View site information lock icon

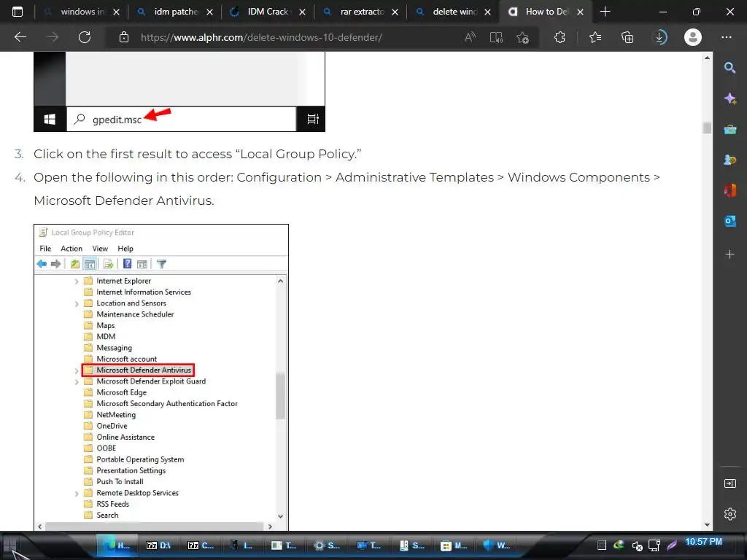coord(124,37)
